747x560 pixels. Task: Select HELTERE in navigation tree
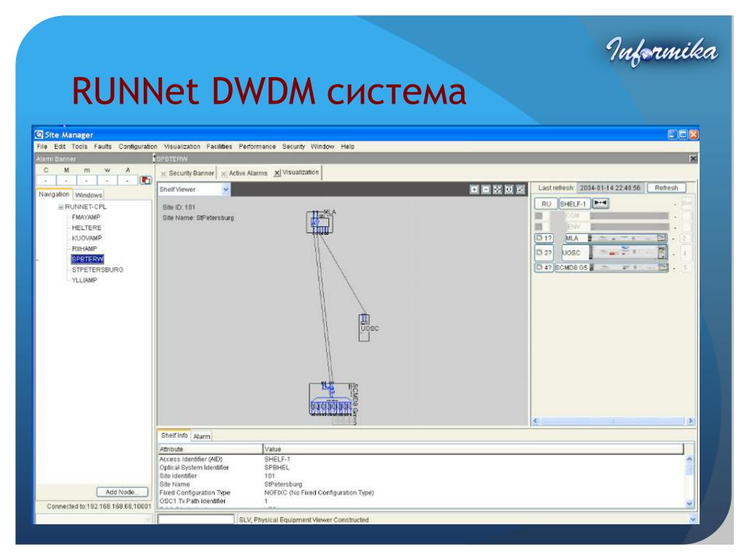pyautogui.click(x=86, y=227)
